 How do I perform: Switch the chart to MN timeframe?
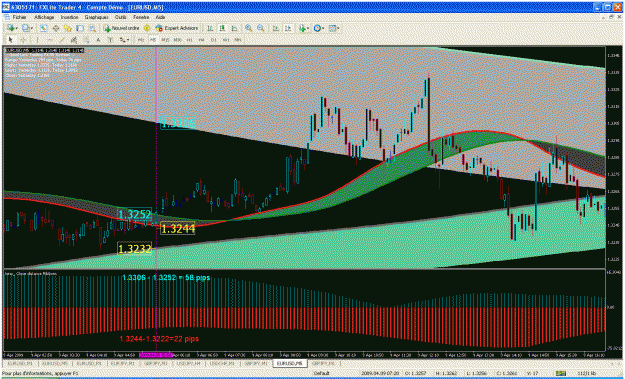pyautogui.click(x=238, y=39)
